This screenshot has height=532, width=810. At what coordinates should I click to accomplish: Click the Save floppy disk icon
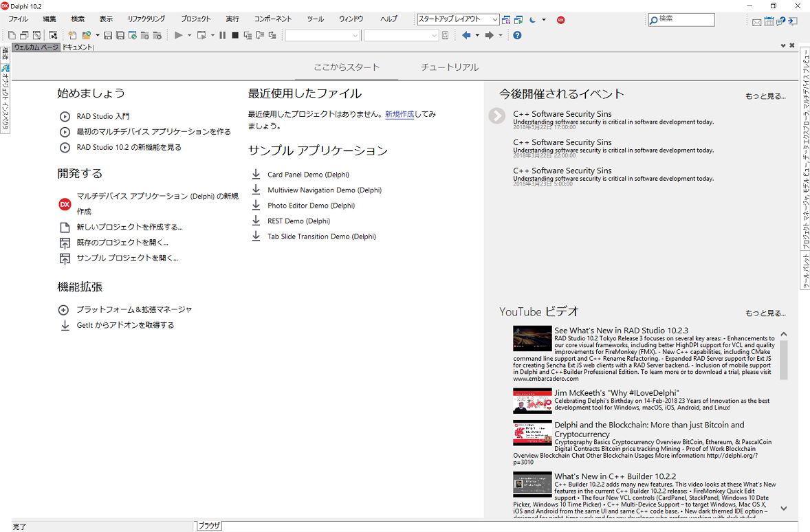(x=108, y=35)
